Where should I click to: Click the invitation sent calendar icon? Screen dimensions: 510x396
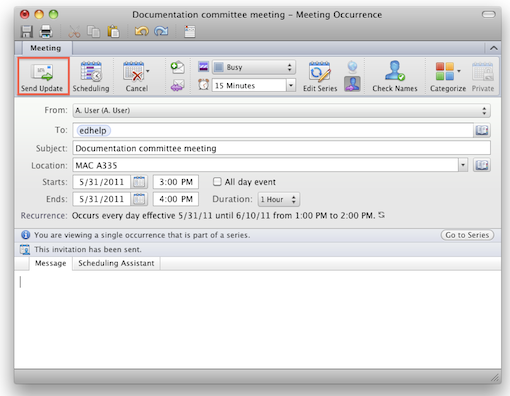click(x=25, y=249)
